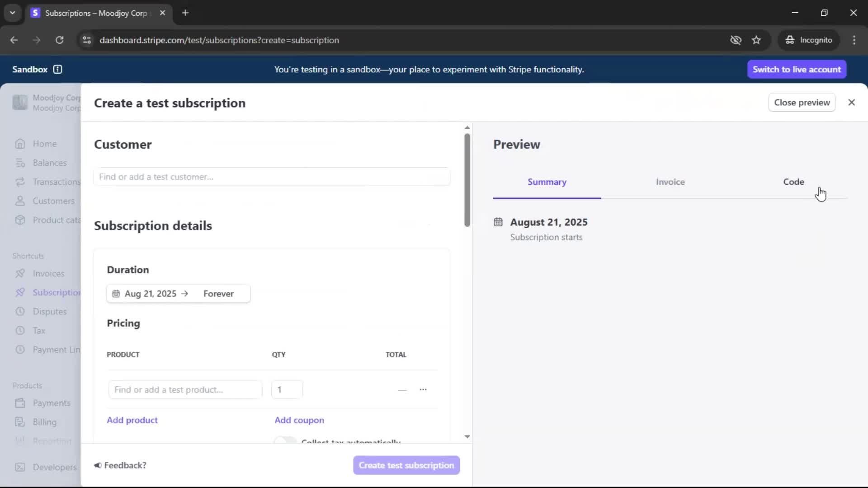Expand the browser tab search dropdown

pyautogui.click(x=13, y=13)
